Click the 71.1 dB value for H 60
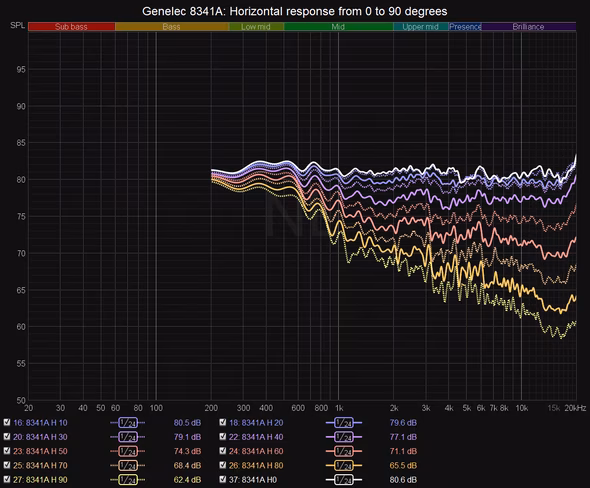The image size is (590, 488). [x=403, y=452]
